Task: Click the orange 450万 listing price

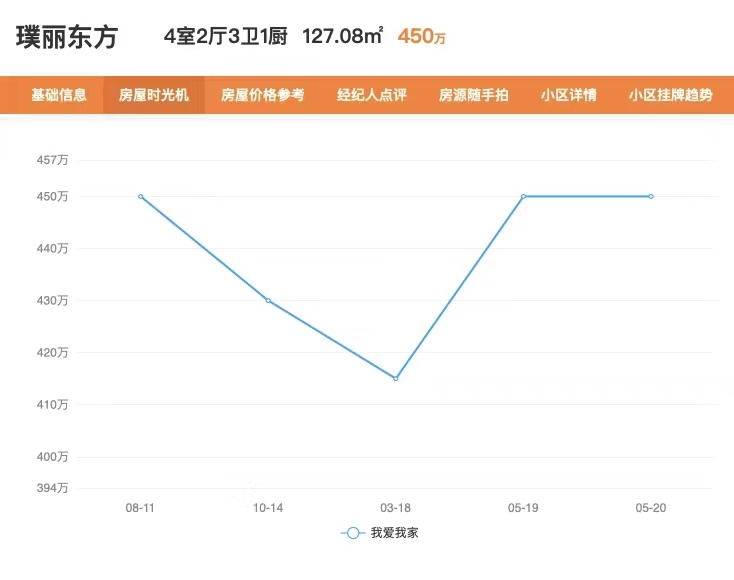Action: 421,37
